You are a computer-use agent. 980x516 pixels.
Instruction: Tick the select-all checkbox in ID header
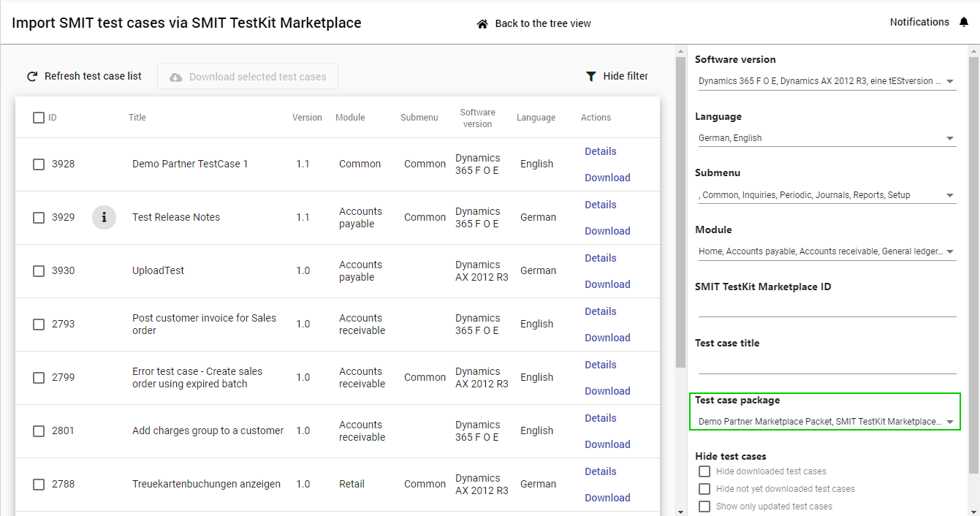[x=39, y=118]
